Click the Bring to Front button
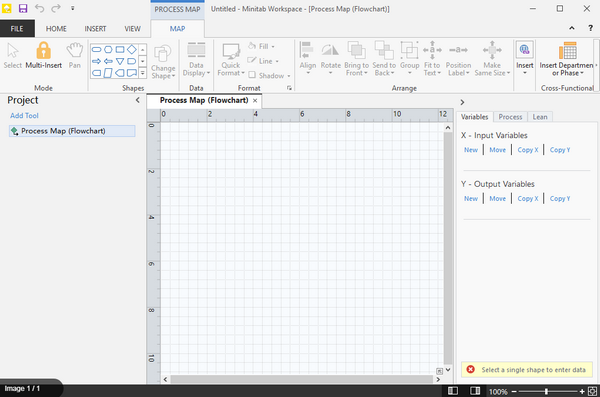 click(356, 58)
